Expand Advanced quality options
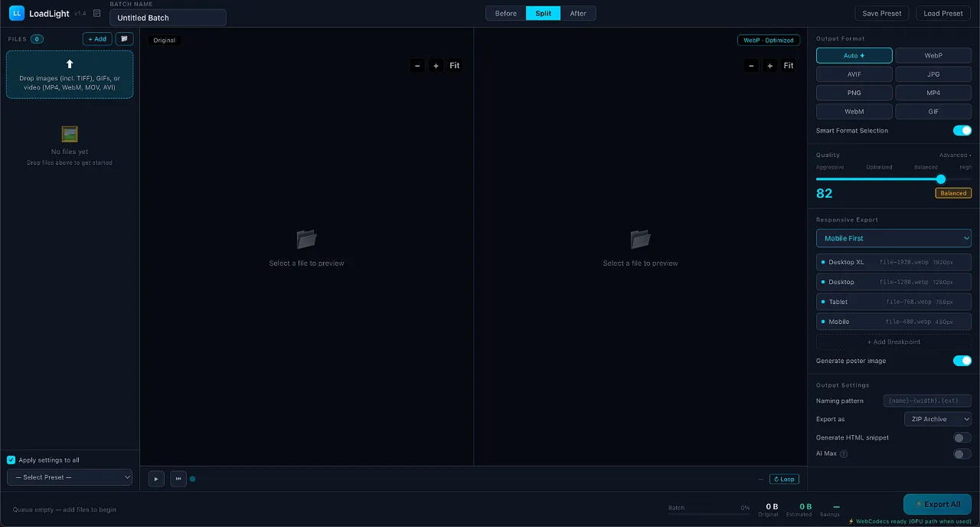This screenshot has height=527, width=980. 955,155
